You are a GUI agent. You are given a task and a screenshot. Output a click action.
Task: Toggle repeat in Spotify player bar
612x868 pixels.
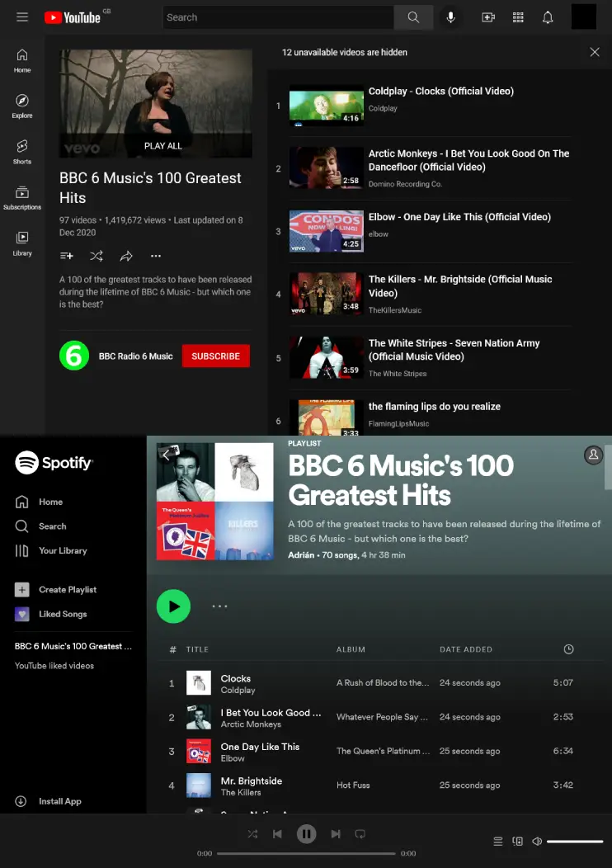pyautogui.click(x=360, y=833)
